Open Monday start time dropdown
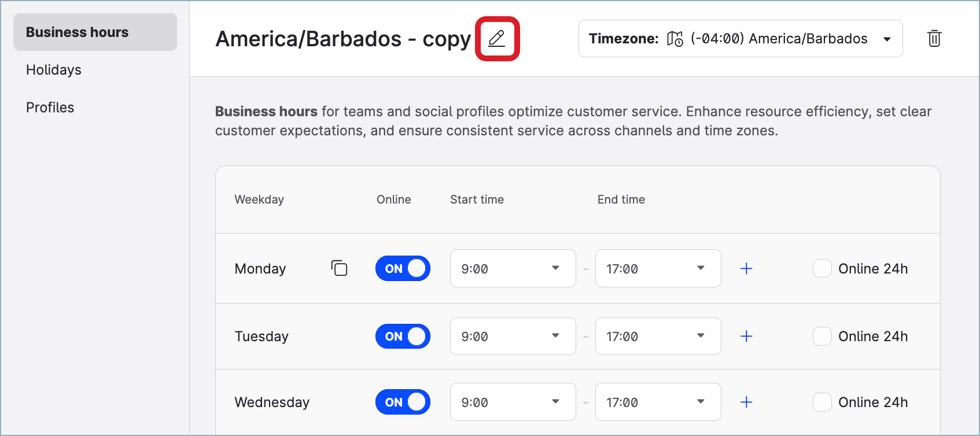 [513, 268]
